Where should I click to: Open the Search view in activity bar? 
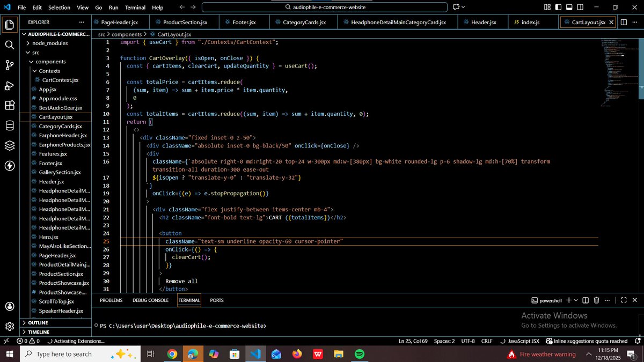point(9,45)
